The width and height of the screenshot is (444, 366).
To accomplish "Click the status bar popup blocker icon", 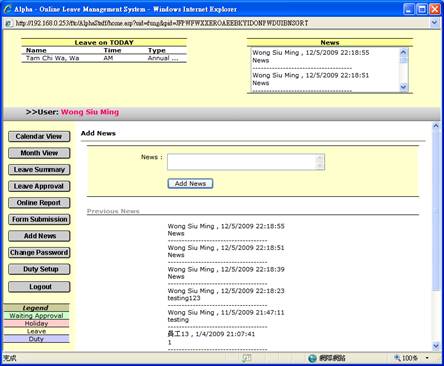I will [247, 358].
